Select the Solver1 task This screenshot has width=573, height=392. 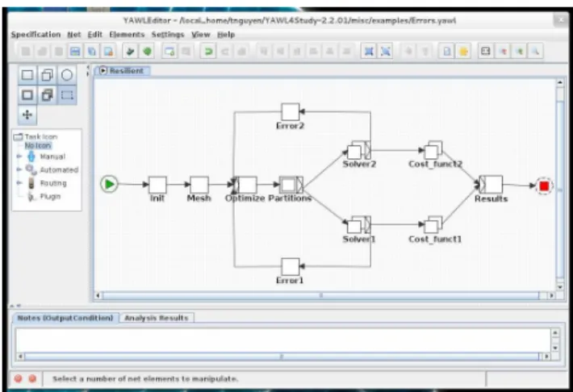tap(358, 225)
